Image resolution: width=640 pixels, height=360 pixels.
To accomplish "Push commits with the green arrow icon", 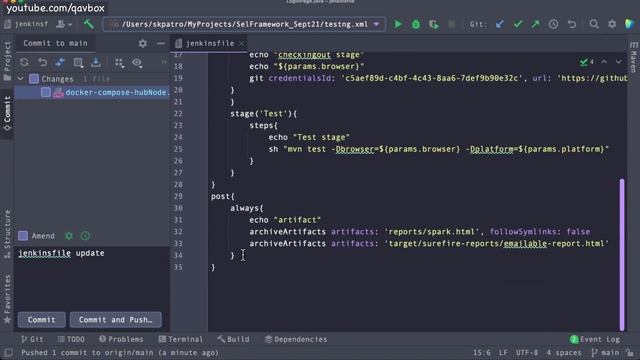I will coord(535,24).
